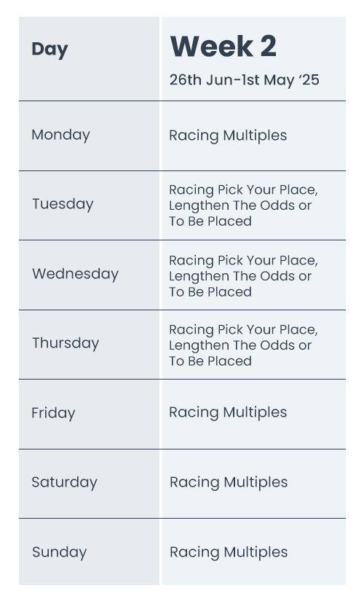Click Tuesday's Racing Pick Your Place text
Screen dimensions: 364x601
click(243, 189)
